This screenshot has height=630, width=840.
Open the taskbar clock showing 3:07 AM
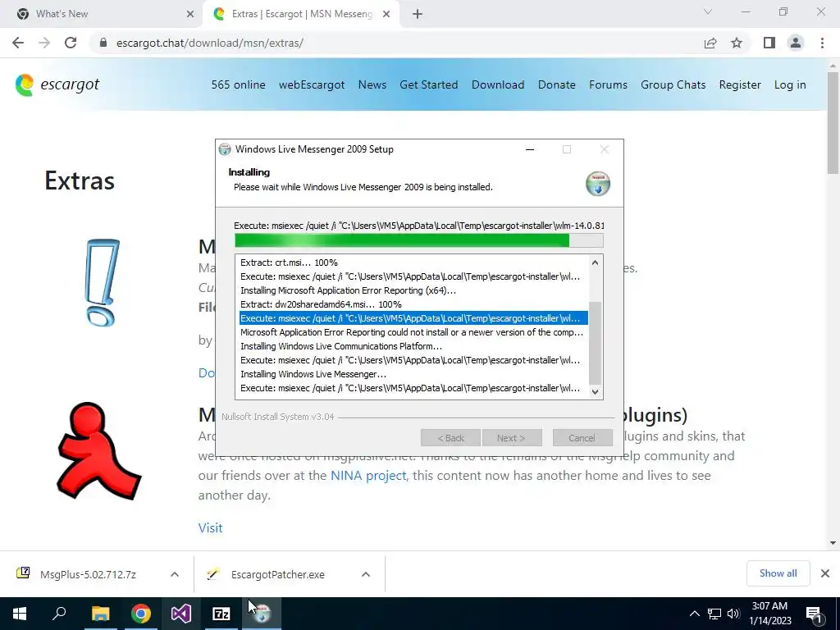click(769, 614)
